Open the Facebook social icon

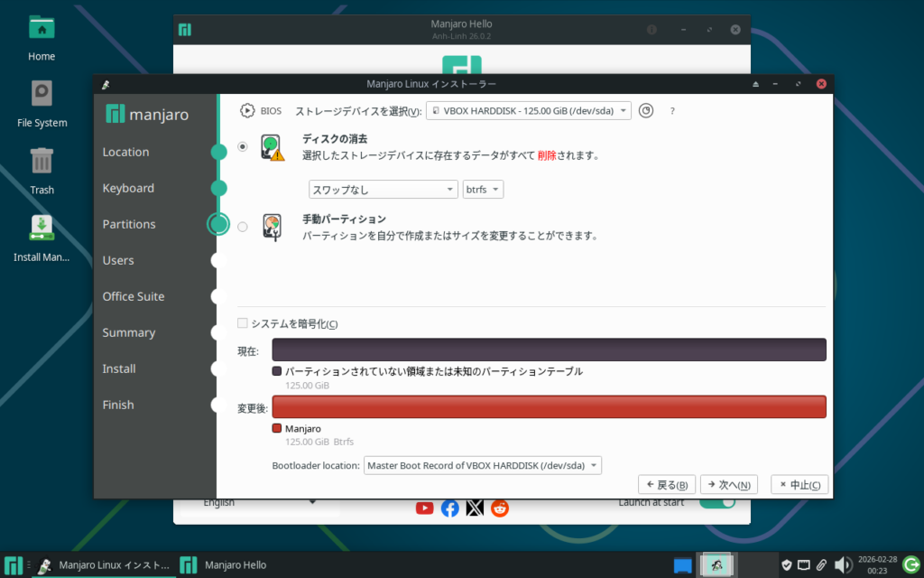[449, 508]
